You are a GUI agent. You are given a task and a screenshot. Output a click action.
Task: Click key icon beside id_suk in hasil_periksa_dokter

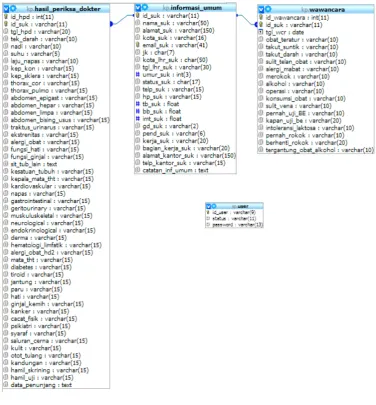coord(6,24)
